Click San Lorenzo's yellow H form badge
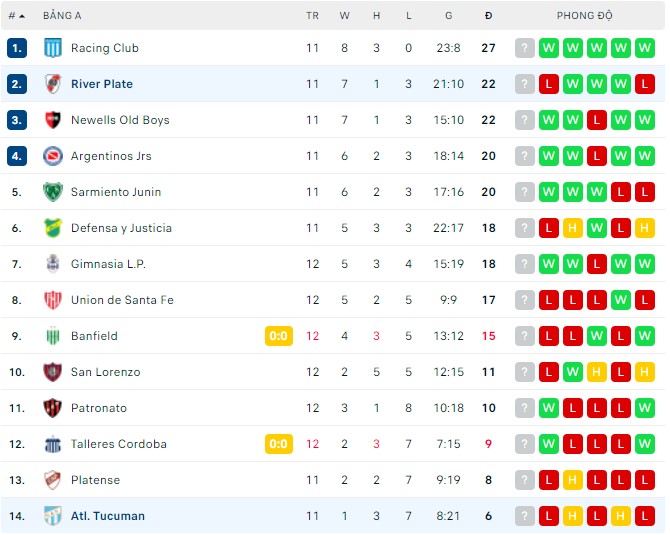Viewport: 670px width, 535px height. 597,372
